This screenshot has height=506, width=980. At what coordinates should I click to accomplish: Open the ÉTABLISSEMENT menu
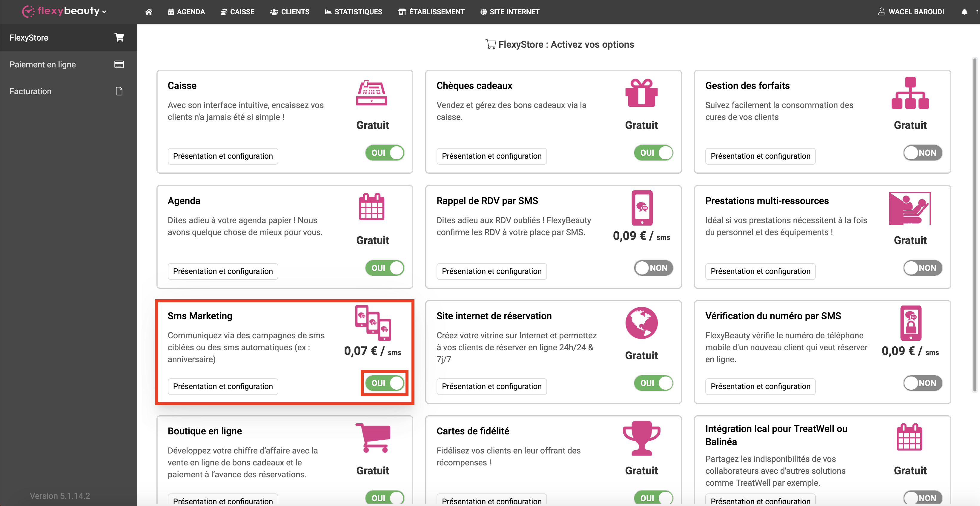click(431, 12)
